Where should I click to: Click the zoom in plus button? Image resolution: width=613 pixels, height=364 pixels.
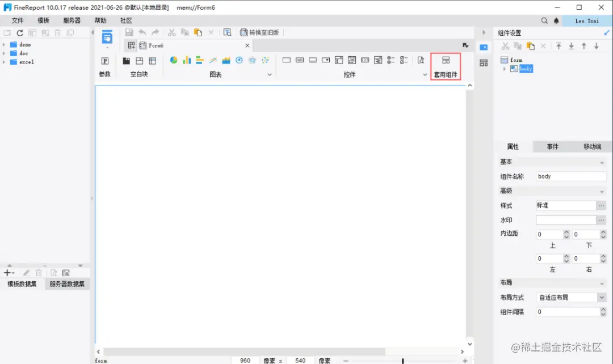465,361
